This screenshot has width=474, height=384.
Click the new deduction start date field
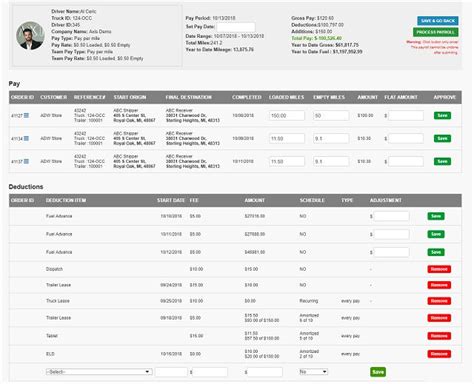pyautogui.click(x=171, y=372)
